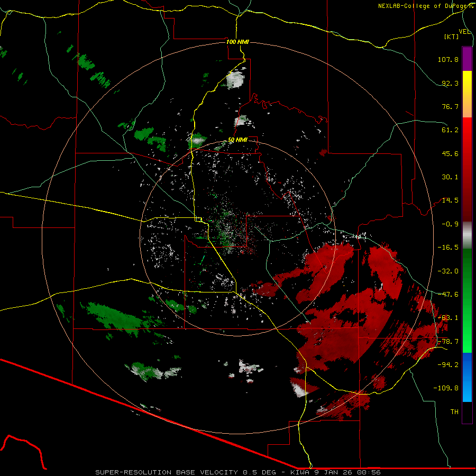
Task: Select the -94.2 scale value
Action: [x=448, y=364]
